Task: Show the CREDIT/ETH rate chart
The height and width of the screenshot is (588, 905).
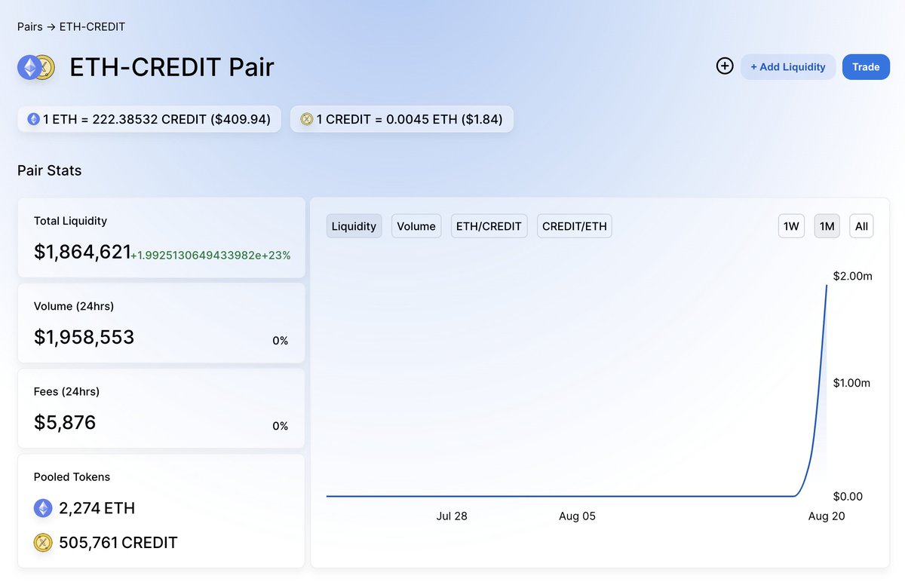Action: (x=575, y=226)
